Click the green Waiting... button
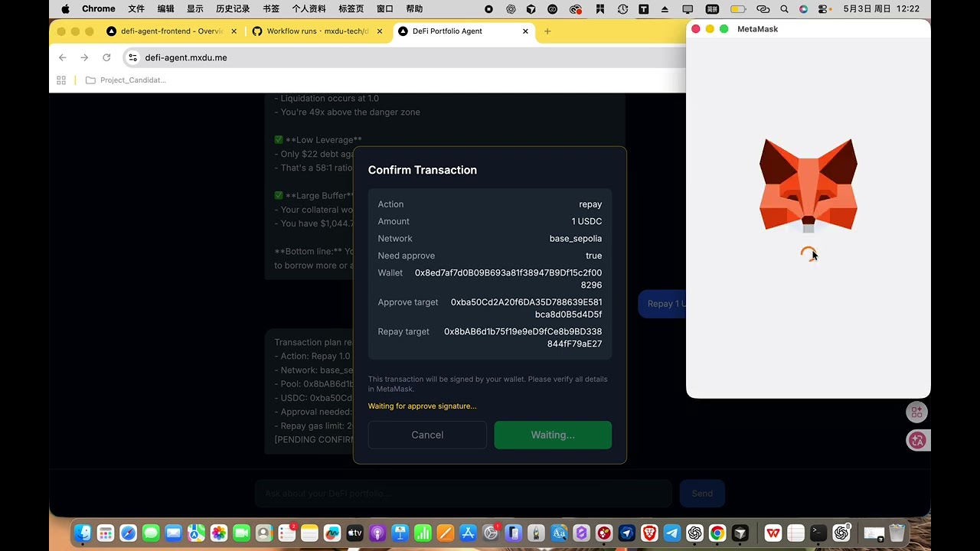The width and height of the screenshot is (980, 551). (553, 435)
